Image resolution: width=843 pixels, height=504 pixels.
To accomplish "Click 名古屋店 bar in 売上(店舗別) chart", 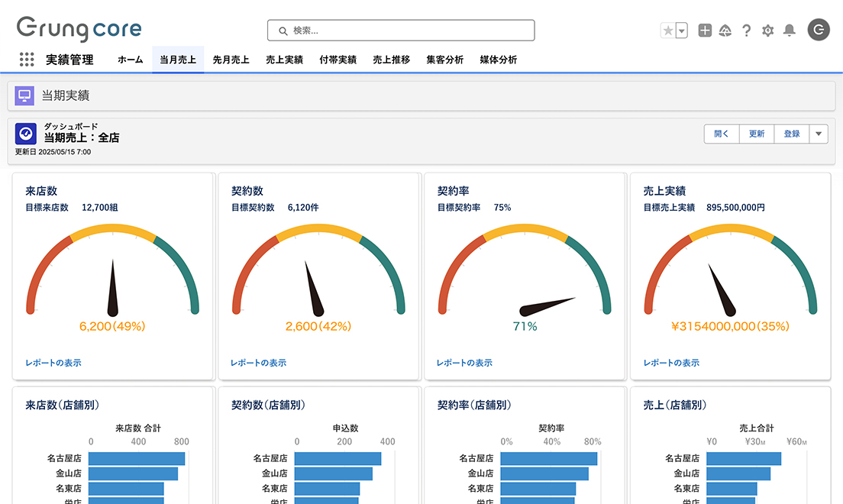I will tap(744, 459).
